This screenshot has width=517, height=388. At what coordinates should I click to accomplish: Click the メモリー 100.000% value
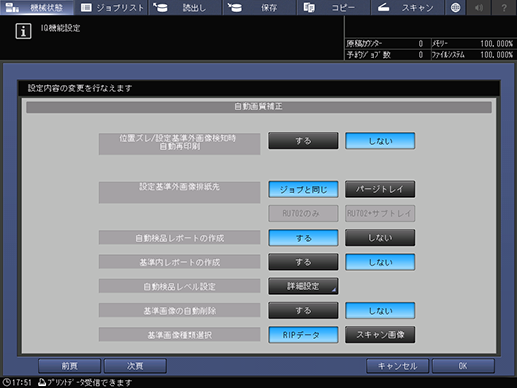coord(496,44)
